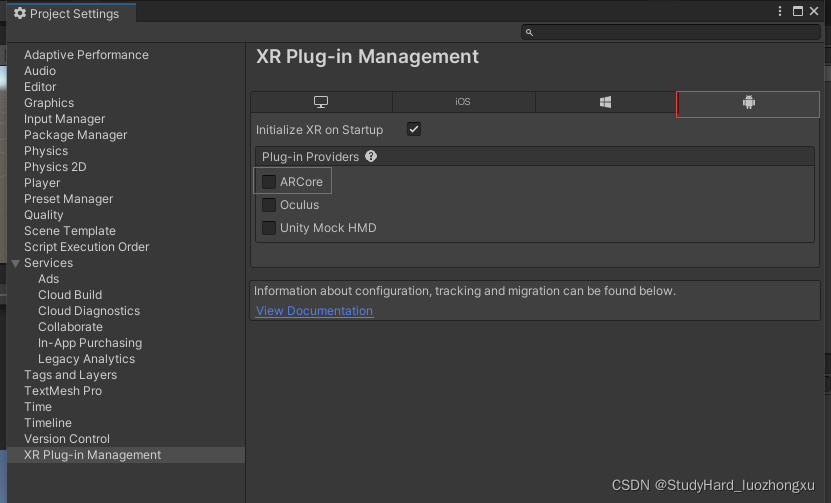The image size is (831, 503).
Task: Open Audio settings
Action: pos(40,71)
